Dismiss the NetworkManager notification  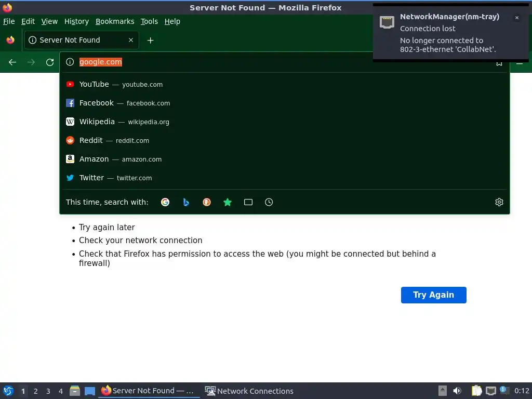[x=517, y=18]
